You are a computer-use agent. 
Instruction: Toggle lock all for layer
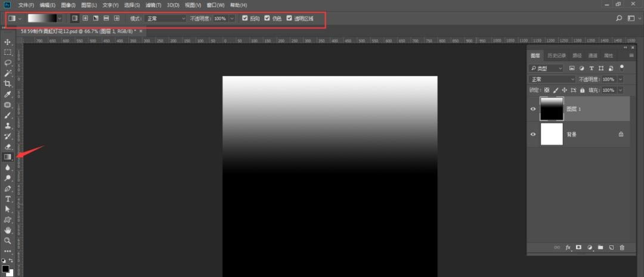(x=583, y=90)
